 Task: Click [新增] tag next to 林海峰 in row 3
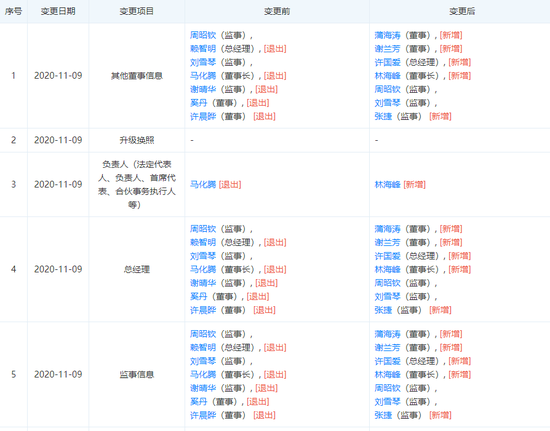pyautogui.click(x=414, y=184)
